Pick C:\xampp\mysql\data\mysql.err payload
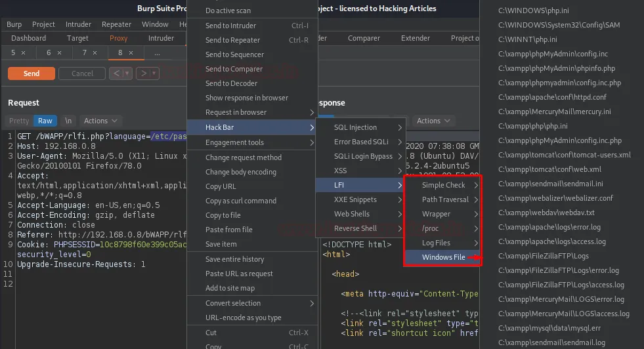 point(549,328)
